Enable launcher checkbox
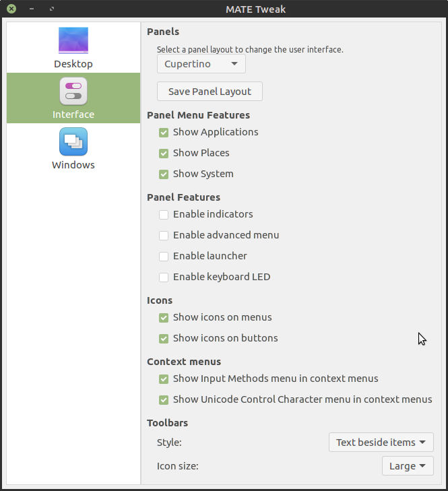Screen dimensions: 448x491 (164, 257)
